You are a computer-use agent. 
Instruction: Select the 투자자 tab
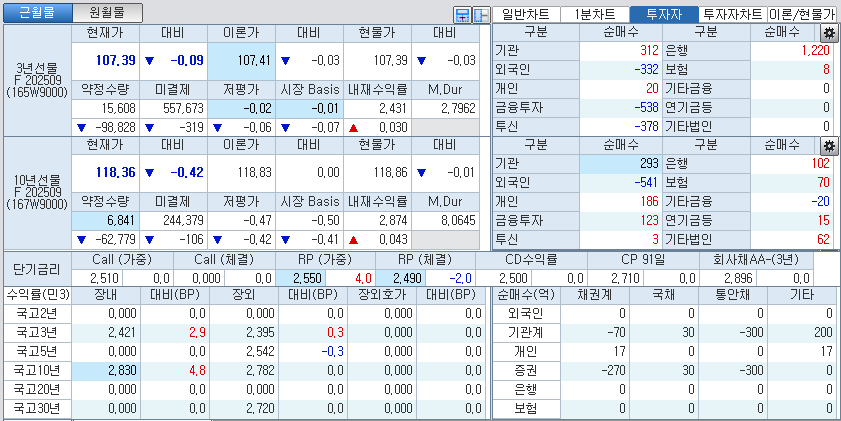(664, 14)
